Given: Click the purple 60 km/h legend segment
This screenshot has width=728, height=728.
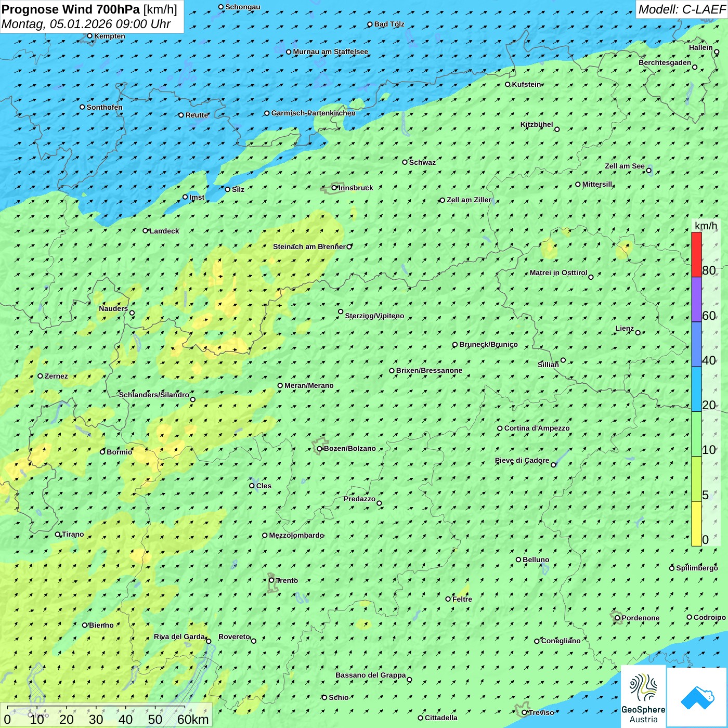Looking at the screenshot, I should pyautogui.click(x=696, y=300).
